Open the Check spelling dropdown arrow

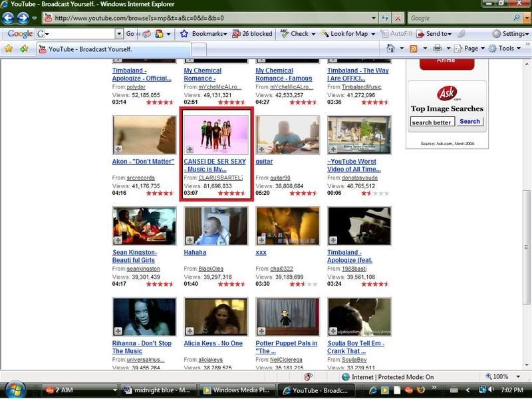point(313,34)
